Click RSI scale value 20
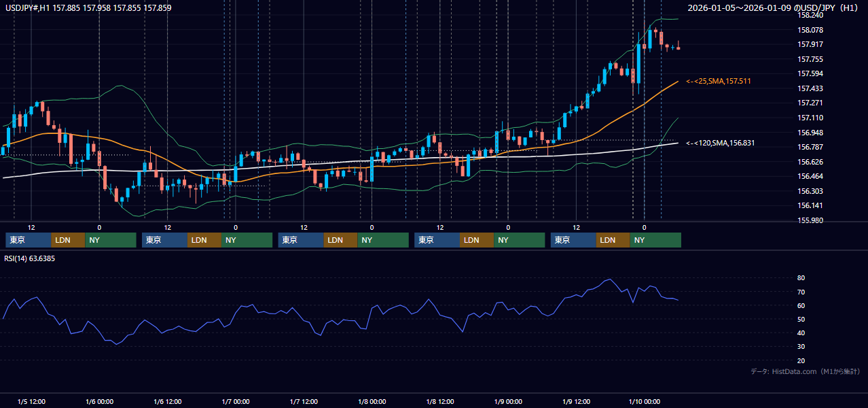Viewport: 868px width, 408px height. [x=801, y=360]
